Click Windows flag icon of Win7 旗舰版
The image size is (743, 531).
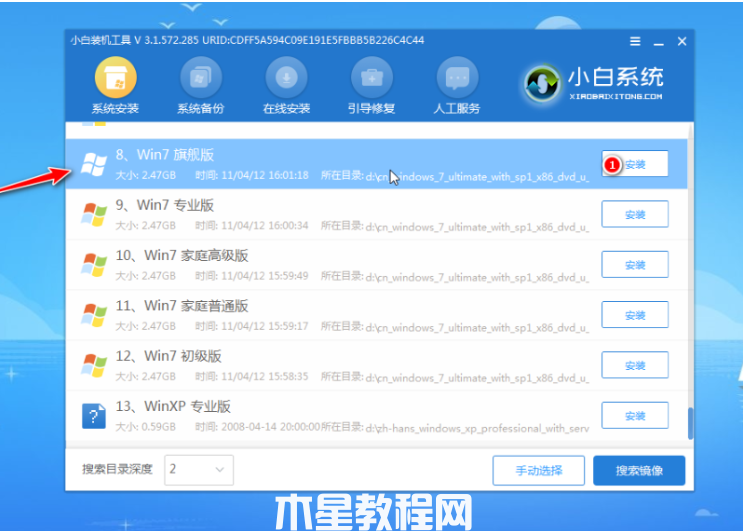pyautogui.click(x=94, y=164)
